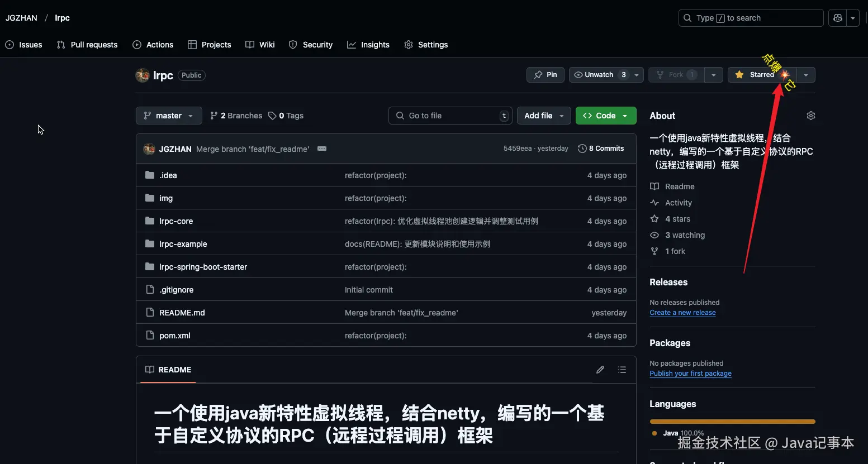The image size is (868, 464).
Task: Open the master branch selector
Action: (169, 116)
